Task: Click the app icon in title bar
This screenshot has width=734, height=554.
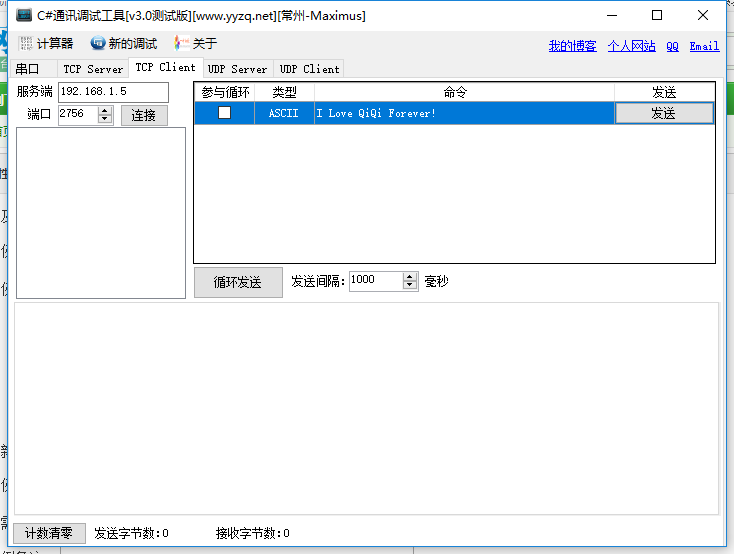Action: pos(24,15)
